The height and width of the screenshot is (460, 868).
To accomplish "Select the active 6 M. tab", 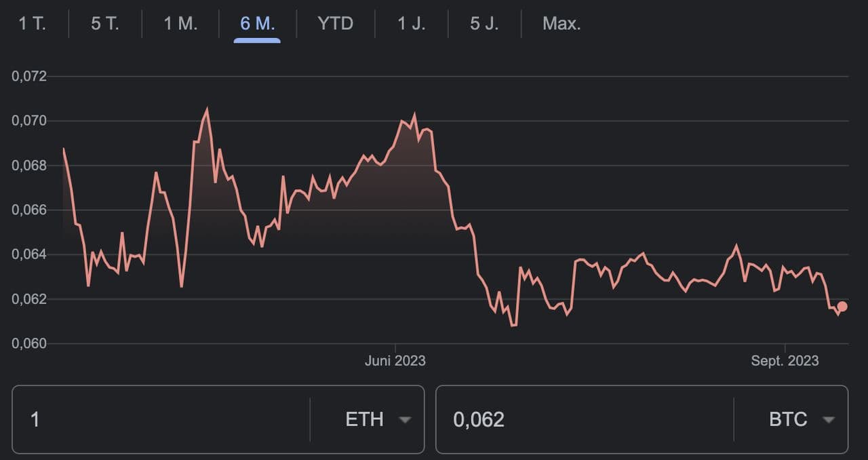I will [257, 24].
